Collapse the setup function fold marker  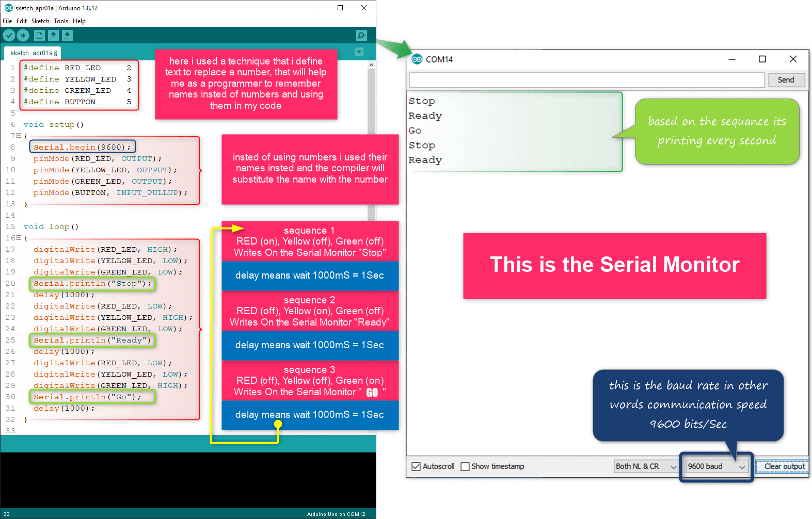click(x=19, y=136)
